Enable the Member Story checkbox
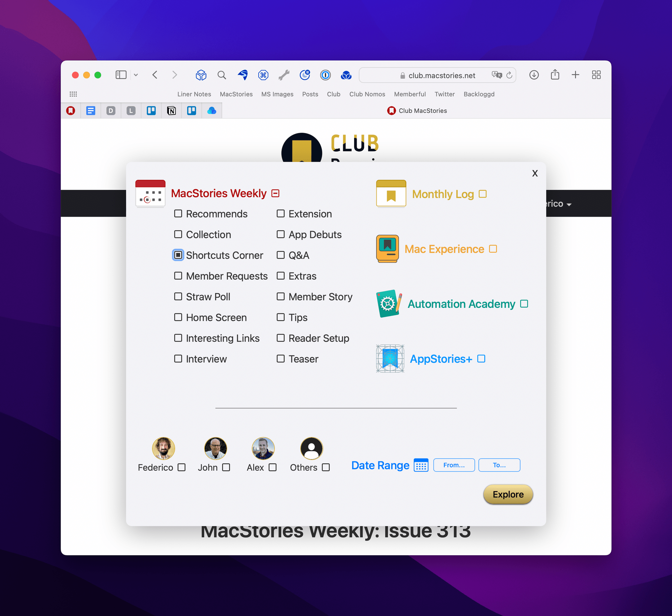Image resolution: width=672 pixels, height=616 pixels. (x=280, y=296)
